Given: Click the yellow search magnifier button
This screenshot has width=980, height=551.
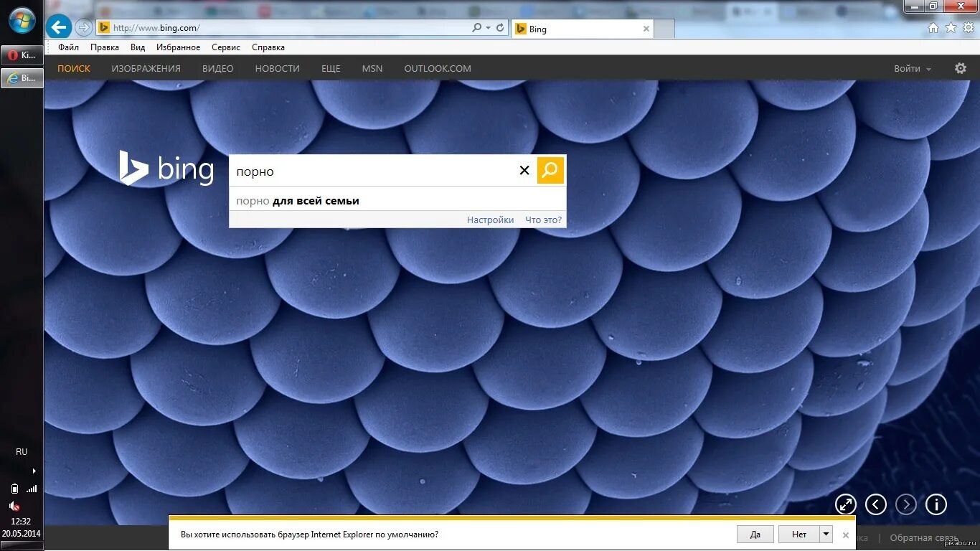Looking at the screenshot, I should click(x=550, y=170).
